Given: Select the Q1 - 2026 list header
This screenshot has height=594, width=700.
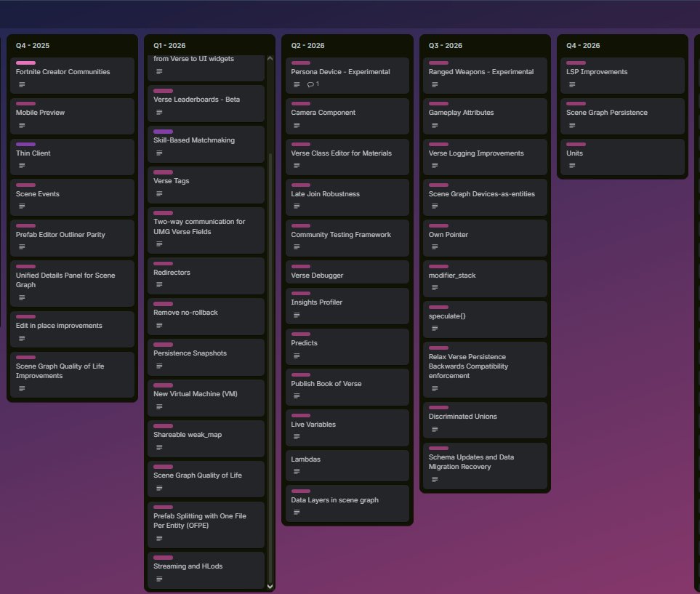Looking at the screenshot, I should 169,46.
